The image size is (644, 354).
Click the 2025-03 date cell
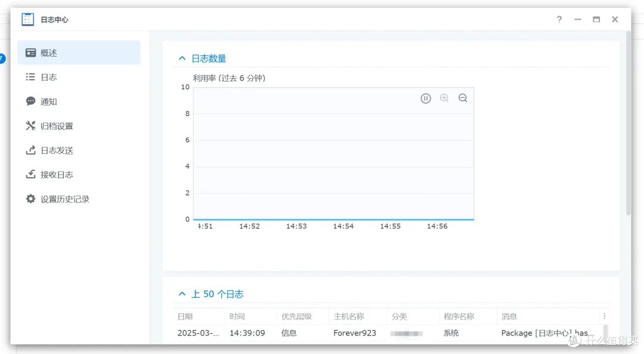(198, 333)
